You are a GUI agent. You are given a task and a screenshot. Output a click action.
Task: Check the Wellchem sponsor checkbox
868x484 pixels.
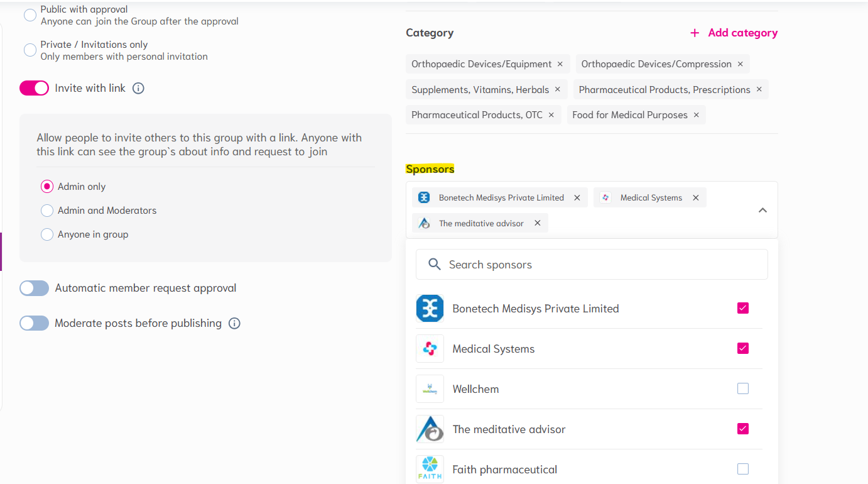tap(743, 389)
